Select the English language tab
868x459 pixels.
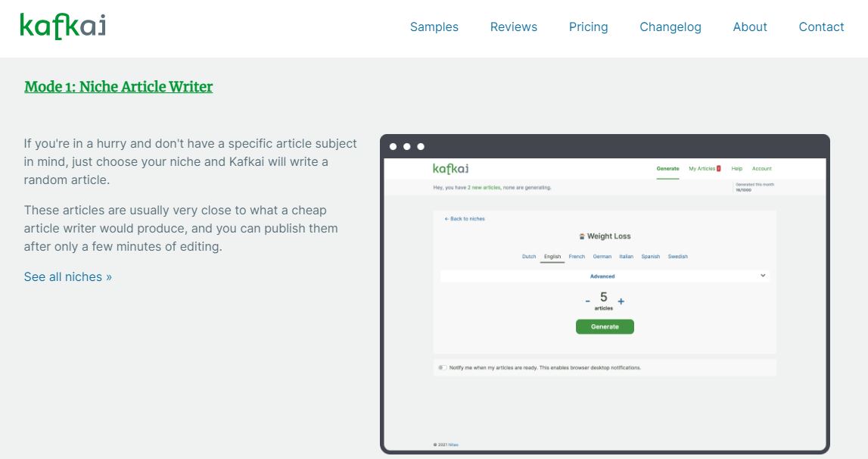pos(552,257)
